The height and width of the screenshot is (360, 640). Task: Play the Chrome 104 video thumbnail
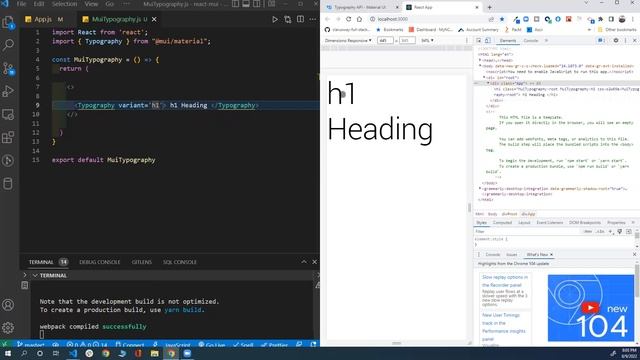tap(590, 307)
